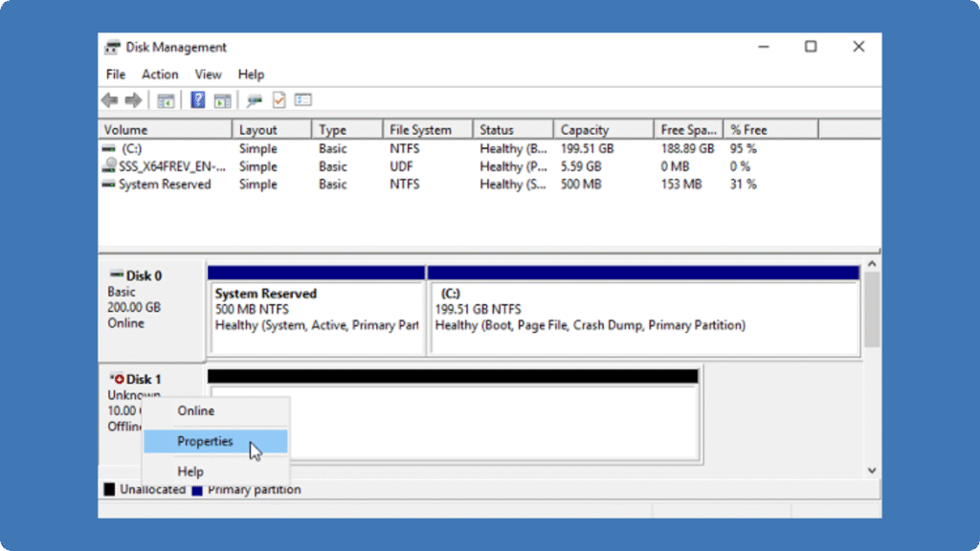Open the View menu
Viewport: 980px width, 551px height.
pyautogui.click(x=208, y=74)
